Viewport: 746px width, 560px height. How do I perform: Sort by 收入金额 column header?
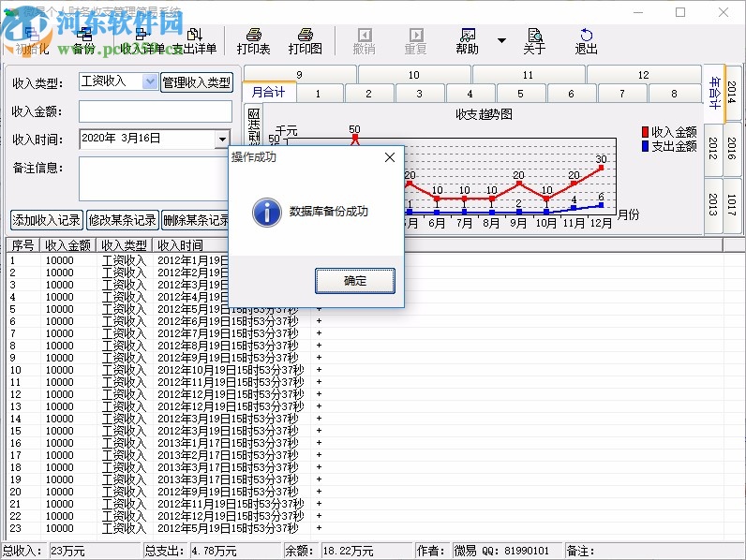(67, 245)
